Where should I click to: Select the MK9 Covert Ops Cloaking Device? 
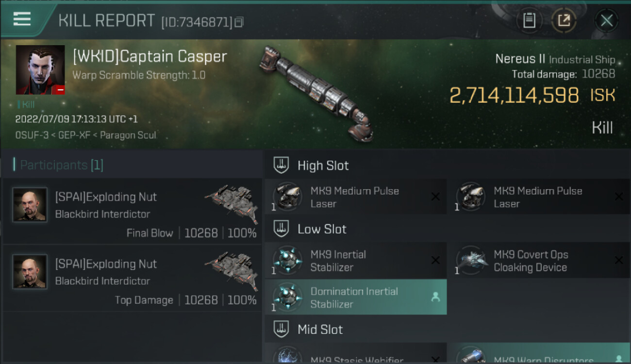538,261
